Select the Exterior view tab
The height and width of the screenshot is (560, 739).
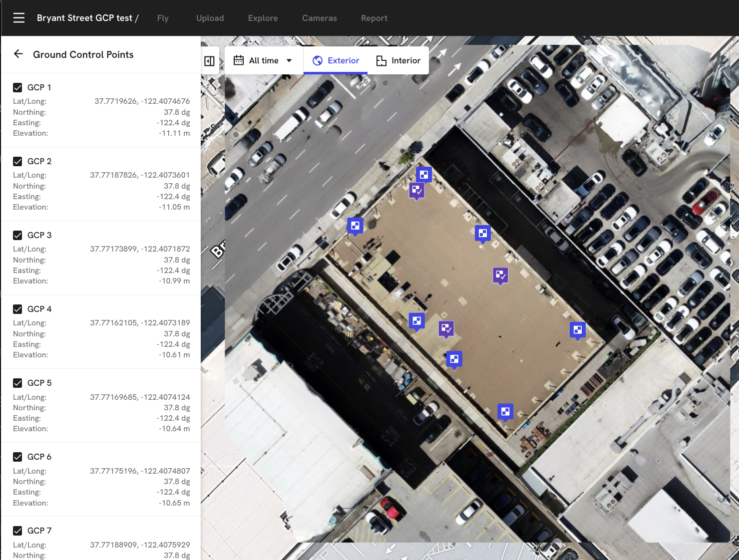[336, 60]
